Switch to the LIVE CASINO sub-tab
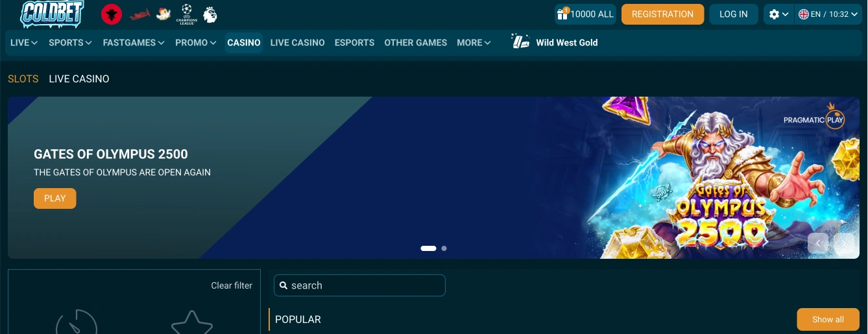 pos(79,78)
